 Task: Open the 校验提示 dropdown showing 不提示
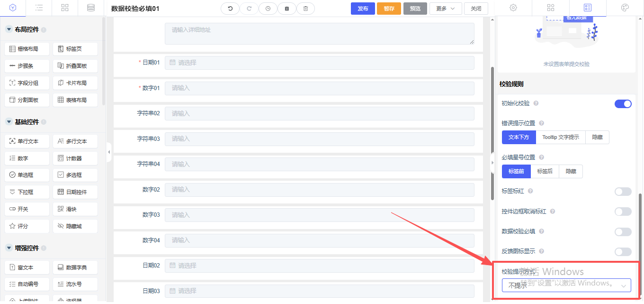point(566,286)
